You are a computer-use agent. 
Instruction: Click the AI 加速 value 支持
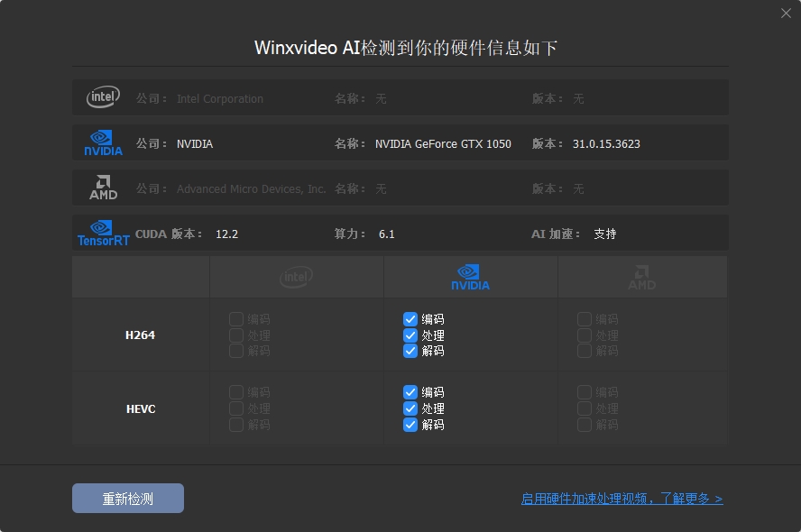click(x=605, y=234)
